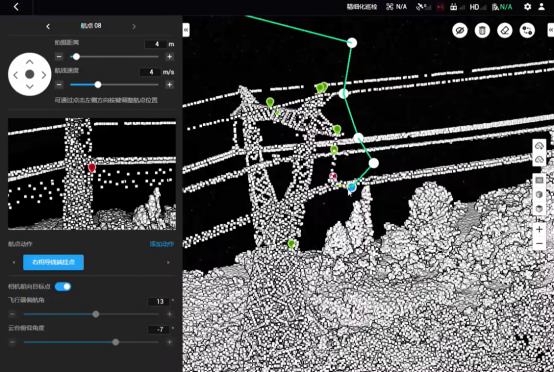Click the 航线速度 slider handle
The width and height of the screenshot is (554, 372).
pos(98,84)
